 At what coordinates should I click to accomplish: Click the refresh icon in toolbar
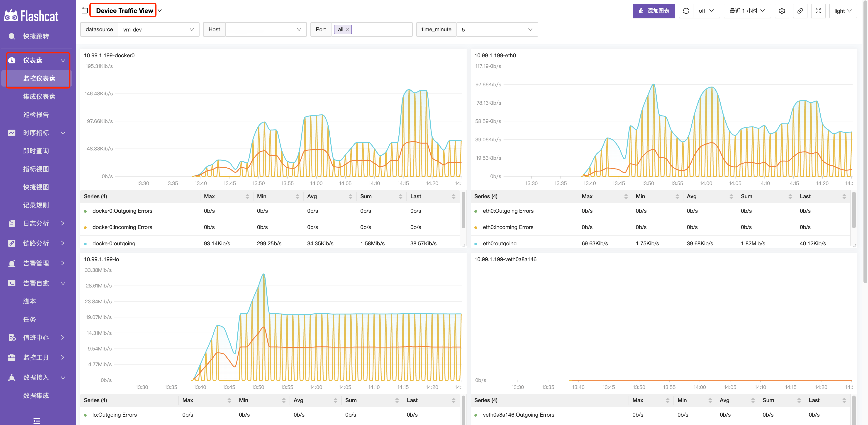(x=686, y=11)
